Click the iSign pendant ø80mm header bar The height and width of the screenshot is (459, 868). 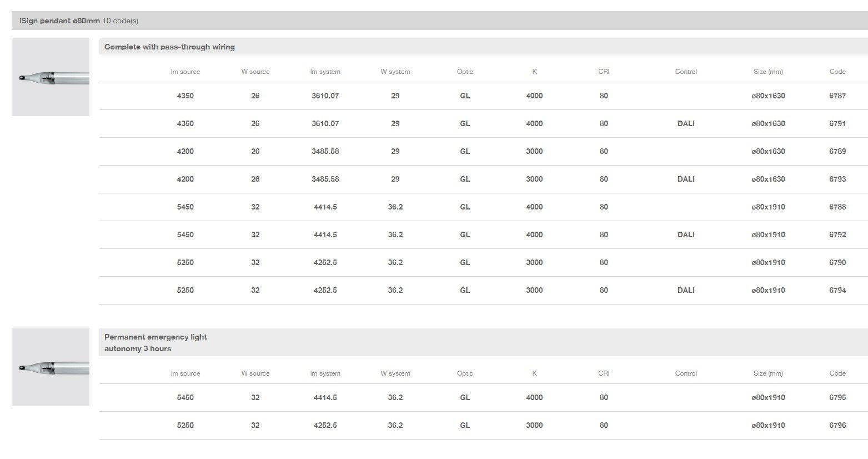click(79, 21)
